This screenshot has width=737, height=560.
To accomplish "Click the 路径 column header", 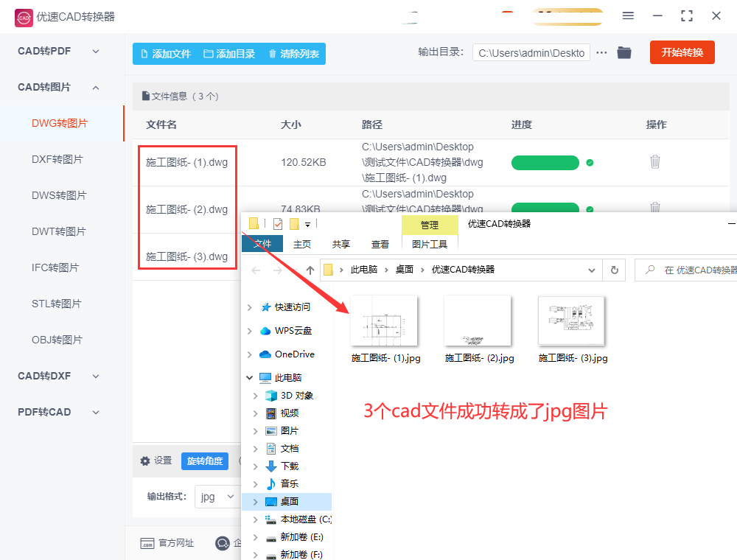I will (371, 125).
